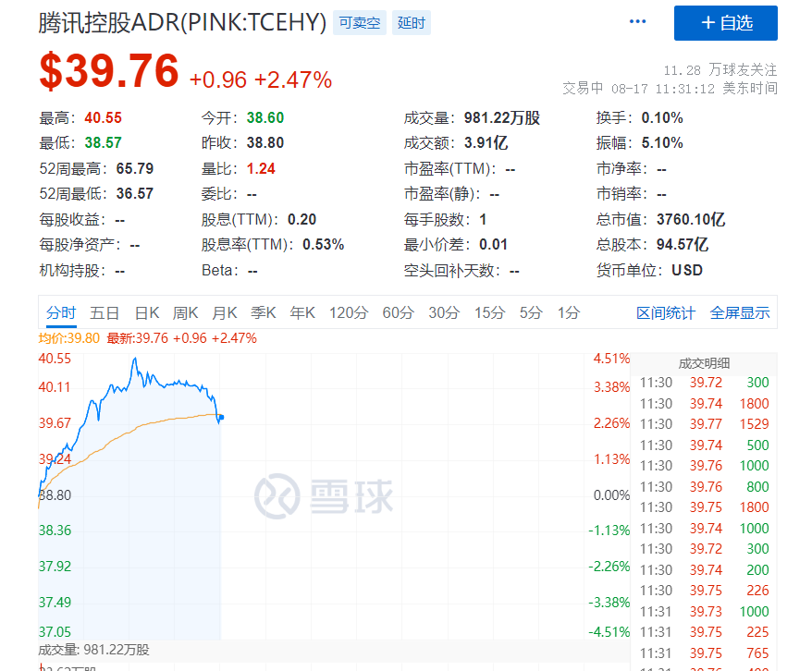Click the 37.05 price axis label
The image size is (812, 671).
pos(55,631)
